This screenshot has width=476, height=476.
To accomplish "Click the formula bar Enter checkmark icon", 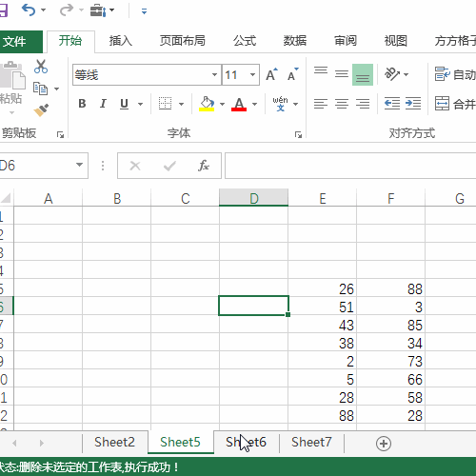I will pyautogui.click(x=169, y=166).
